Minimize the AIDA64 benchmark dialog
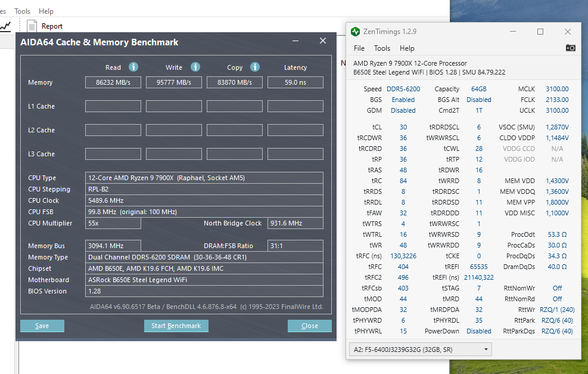The width and height of the screenshot is (588, 374). (x=295, y=41)
